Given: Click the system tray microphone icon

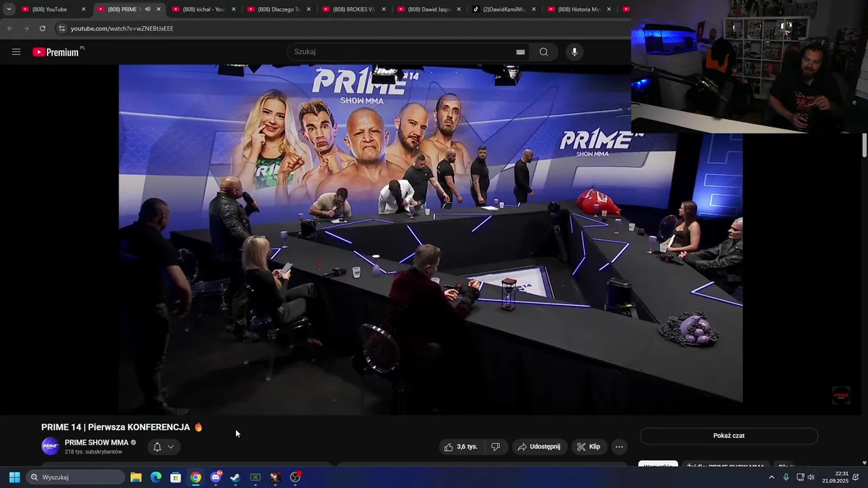Looking at the screenshot, I should 786,477.
